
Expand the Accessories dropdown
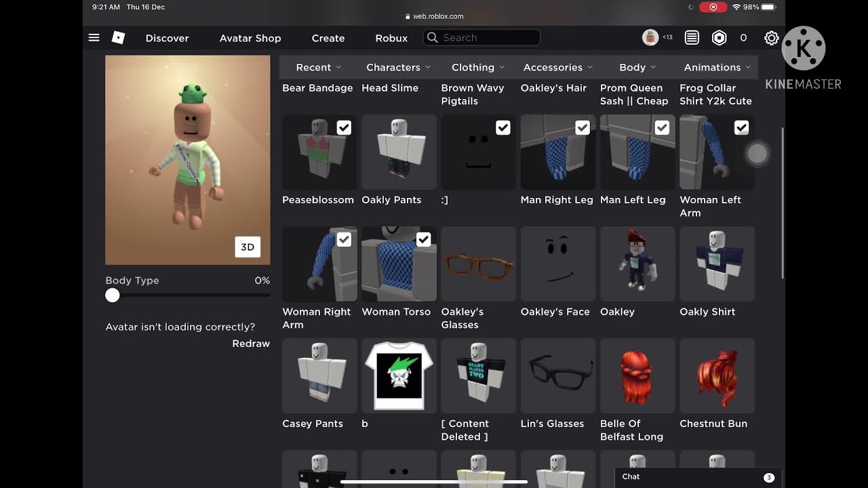tap(558, 67)
